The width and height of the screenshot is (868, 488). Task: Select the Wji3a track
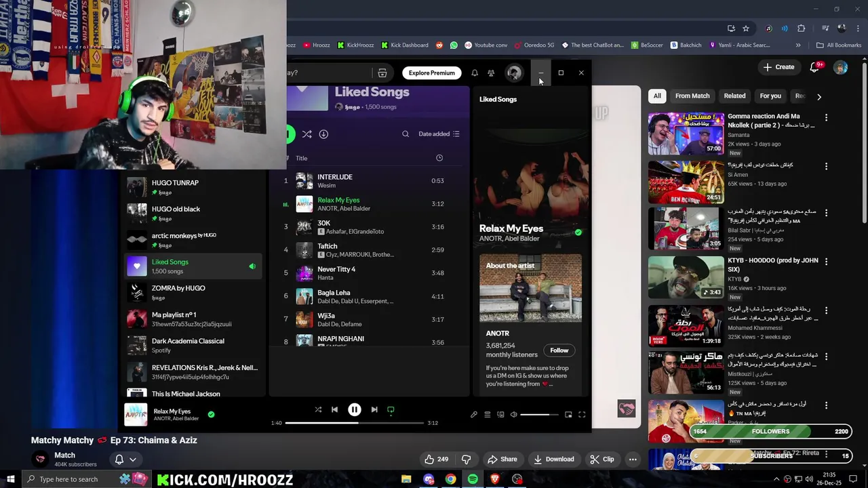[x=370, y=319]
